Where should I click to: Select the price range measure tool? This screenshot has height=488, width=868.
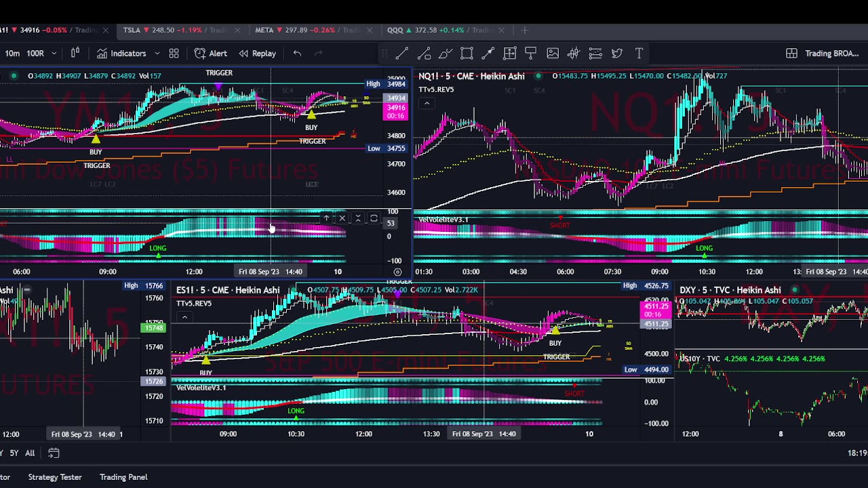(x=510, y=54)
